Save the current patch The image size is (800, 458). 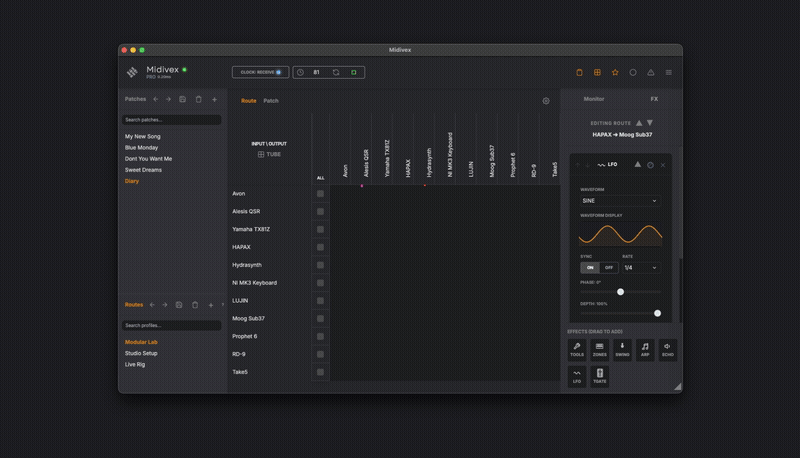[182, 99]
